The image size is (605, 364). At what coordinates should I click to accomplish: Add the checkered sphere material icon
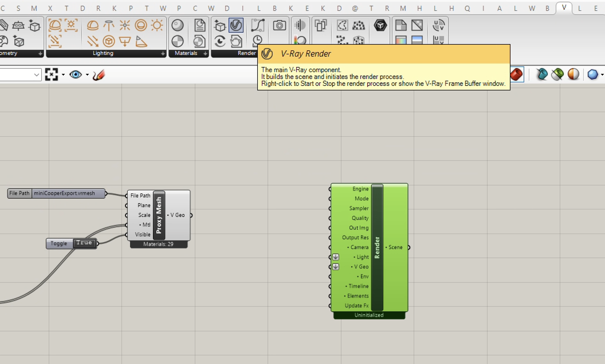[178, 41]
